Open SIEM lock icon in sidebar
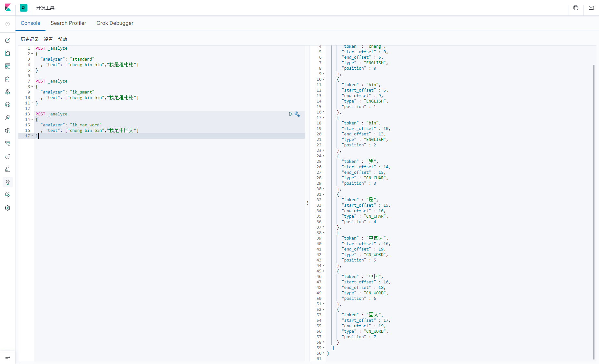The height and width of the screenshot is (364, 599). point(8,169)
